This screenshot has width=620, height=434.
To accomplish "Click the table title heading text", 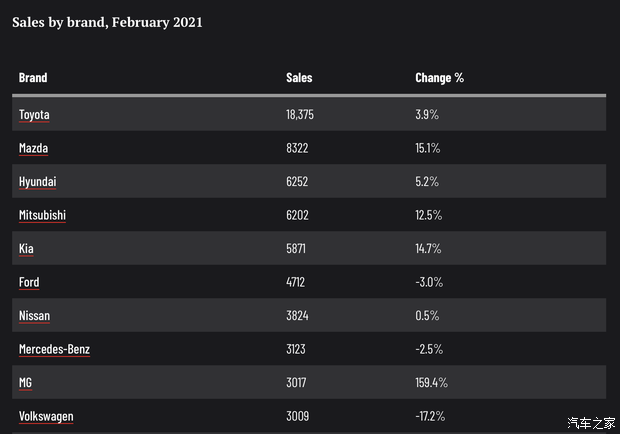I will [x=107, y=21].
